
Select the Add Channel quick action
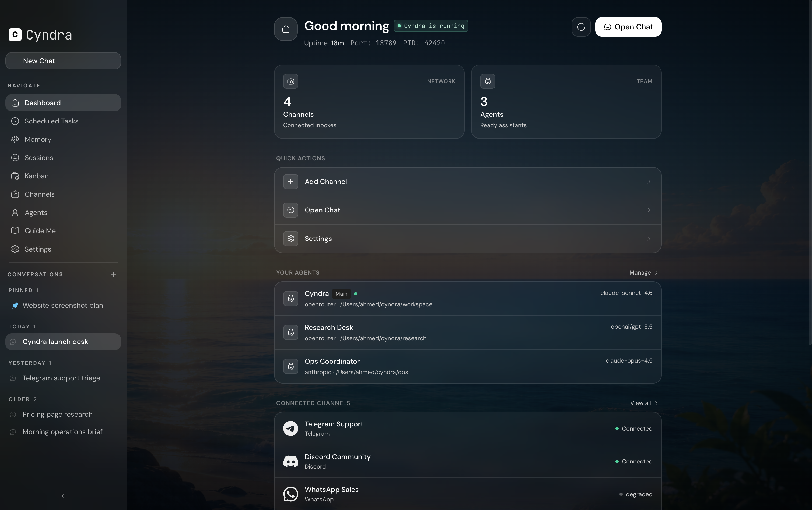pos(468,182)
